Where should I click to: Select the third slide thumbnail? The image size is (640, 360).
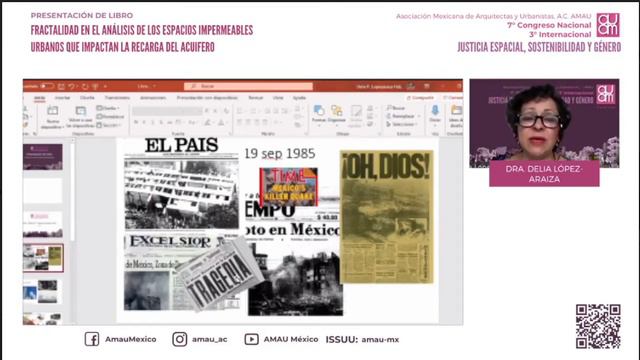[43, 224]
